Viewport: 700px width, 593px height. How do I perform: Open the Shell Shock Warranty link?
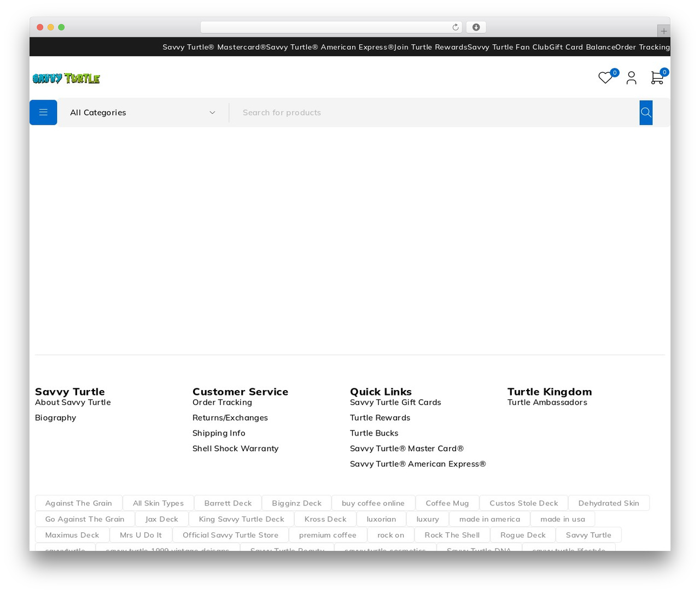[x=236, y=449]
